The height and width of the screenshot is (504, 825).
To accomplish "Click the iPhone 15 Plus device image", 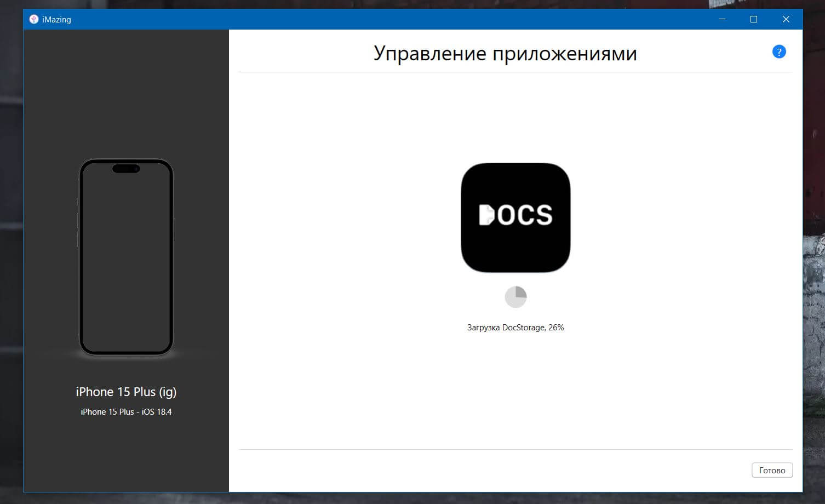I will click(x=127, y=257).
